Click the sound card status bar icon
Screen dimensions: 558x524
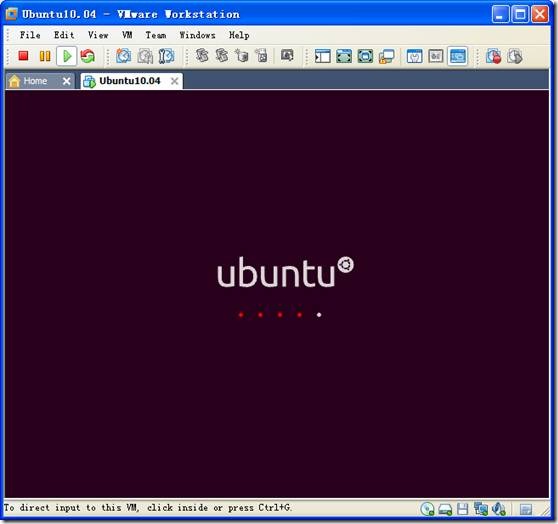499,509
